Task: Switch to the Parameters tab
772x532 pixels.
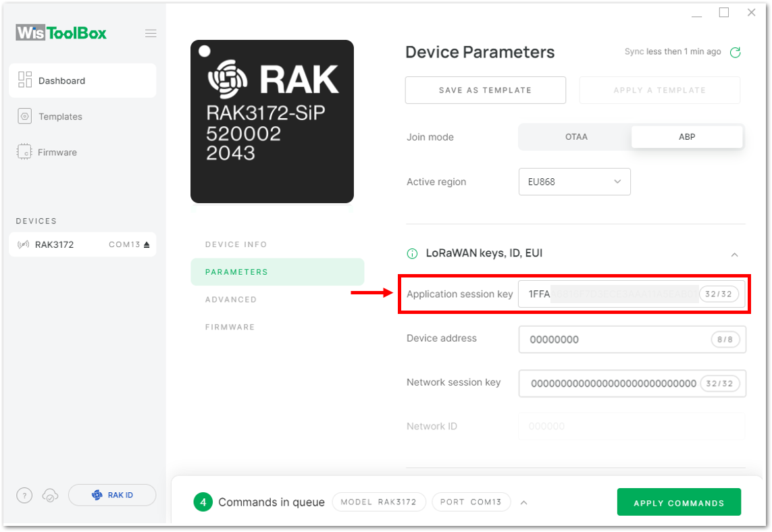Action: pyautogui.click(x=277, y=271)
